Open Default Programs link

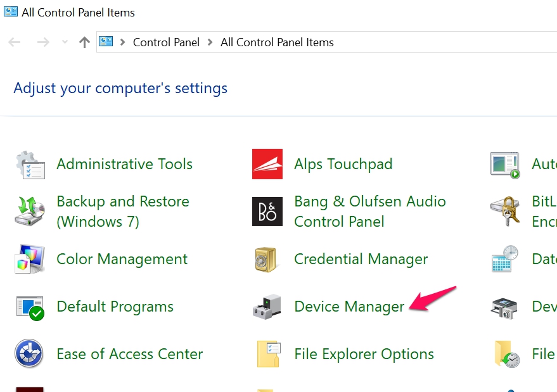115,307
